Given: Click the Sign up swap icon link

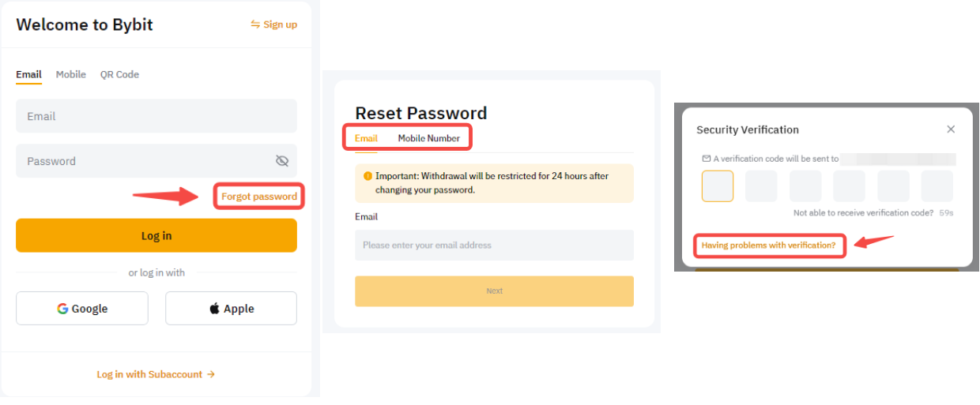Looking at the screenshot, I should pyautogui.click(x=273, y=24).
